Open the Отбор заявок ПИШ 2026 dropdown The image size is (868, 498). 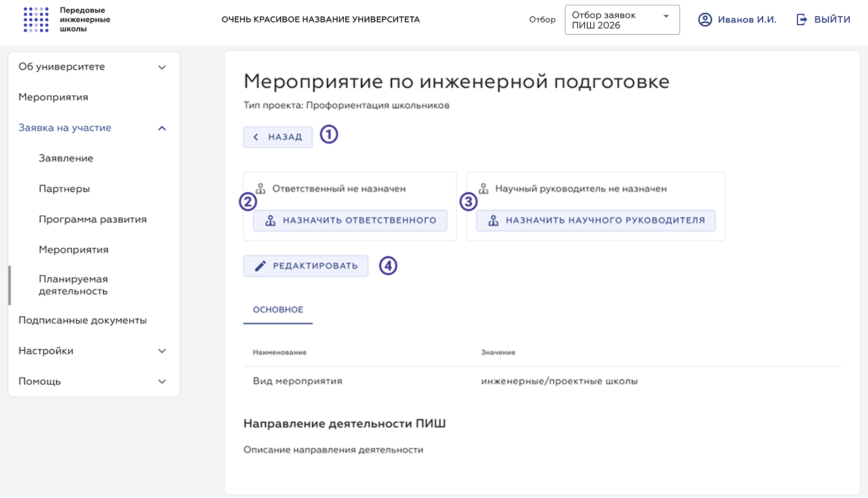[622, 20]
